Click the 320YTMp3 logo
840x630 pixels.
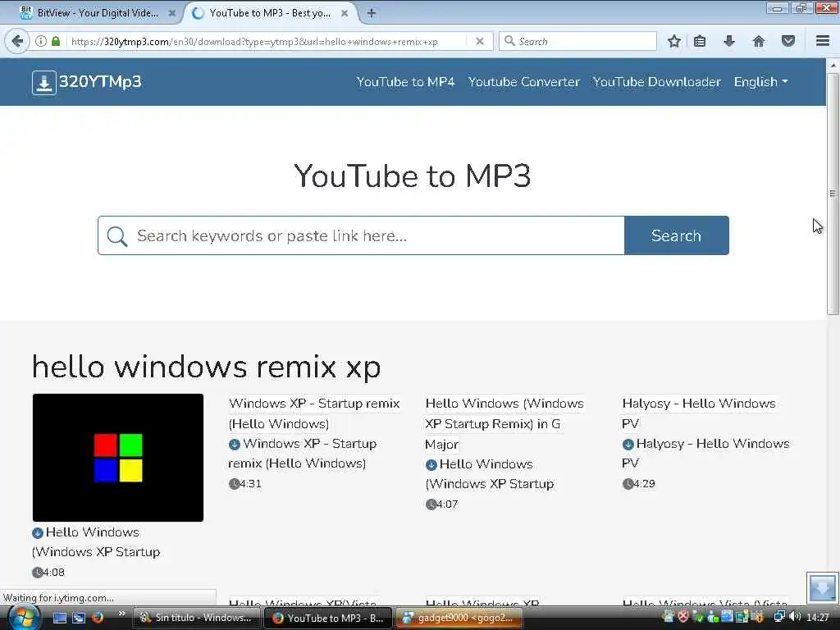[87, 82]
